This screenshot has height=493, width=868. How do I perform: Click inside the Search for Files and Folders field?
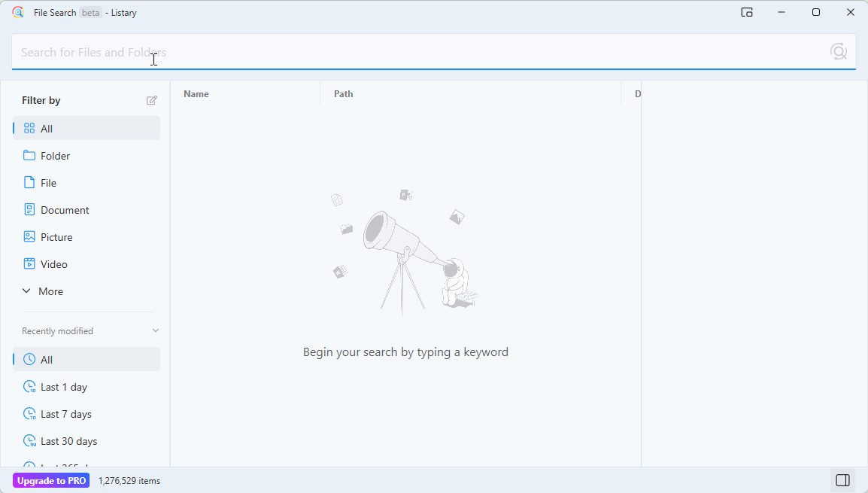click(301, 52)
